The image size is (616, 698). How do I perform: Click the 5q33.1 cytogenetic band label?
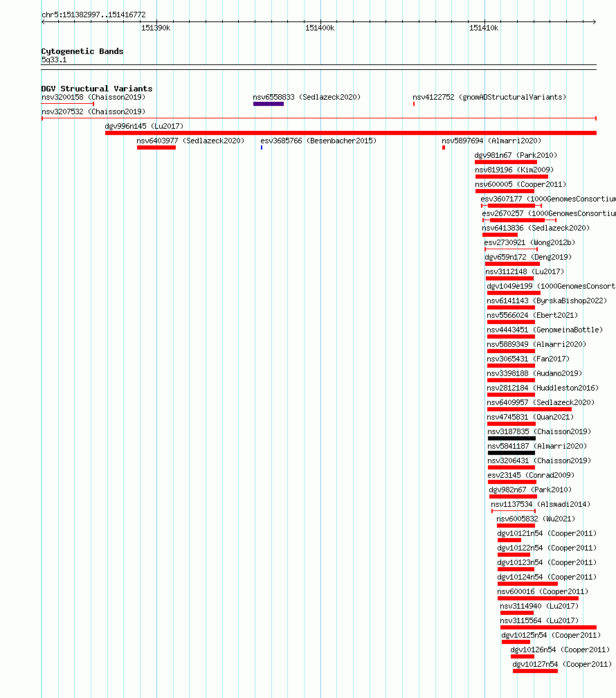[54, 60]
